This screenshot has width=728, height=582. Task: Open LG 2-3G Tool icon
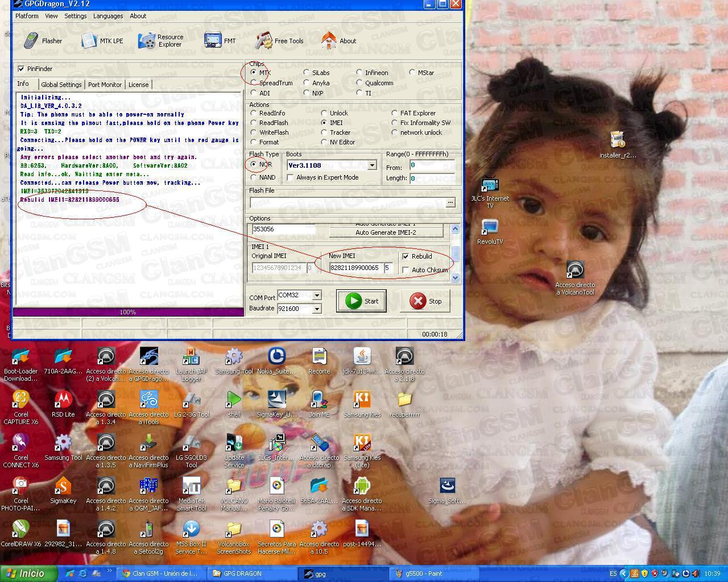coord(191,405)
